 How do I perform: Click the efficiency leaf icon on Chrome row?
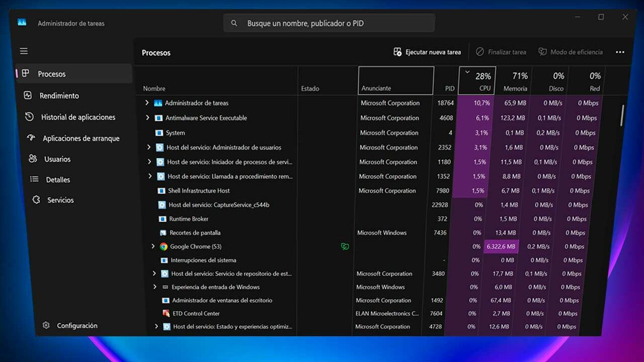coord(345,246)
